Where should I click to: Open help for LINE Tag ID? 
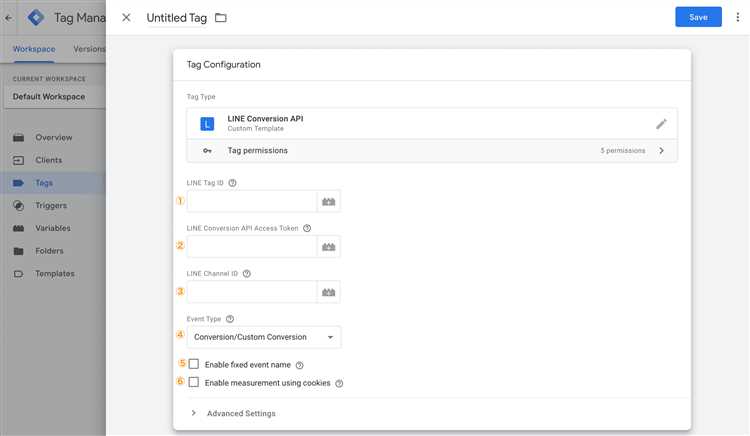pyautogui.click(x=232, y=183)
